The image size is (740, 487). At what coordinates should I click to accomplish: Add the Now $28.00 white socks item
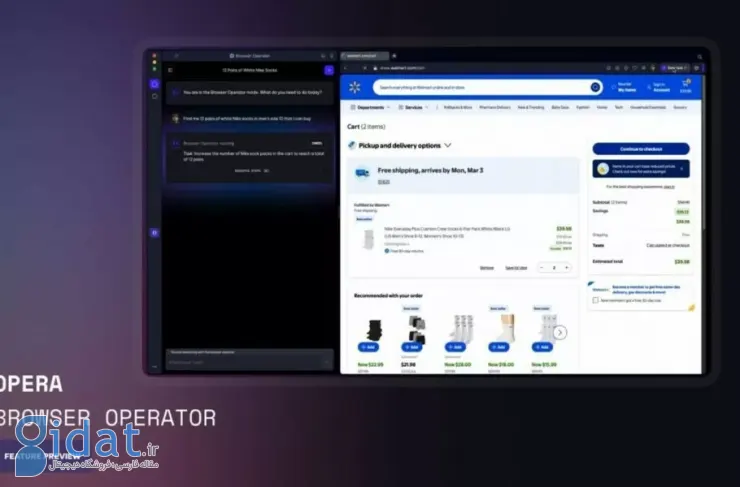[455, 347]
